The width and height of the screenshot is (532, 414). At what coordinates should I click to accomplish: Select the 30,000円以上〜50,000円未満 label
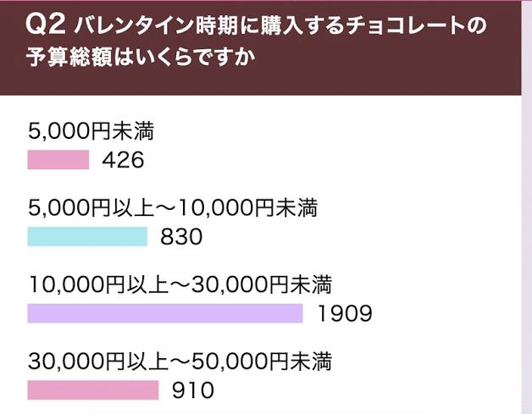tap(179, 362)
